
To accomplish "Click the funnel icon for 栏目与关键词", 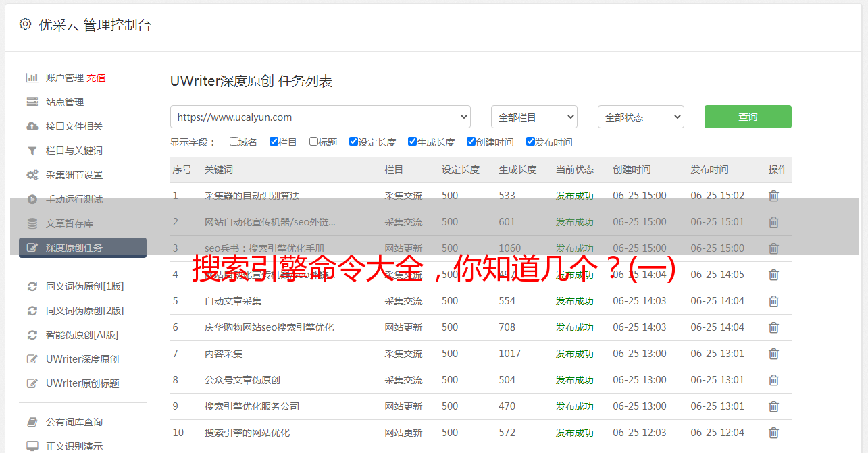I will (x=32, y=151).
